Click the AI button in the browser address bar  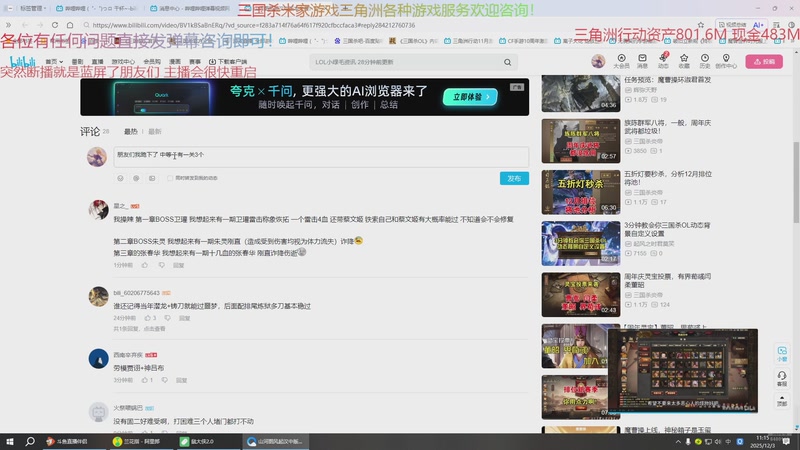[758, 24]
